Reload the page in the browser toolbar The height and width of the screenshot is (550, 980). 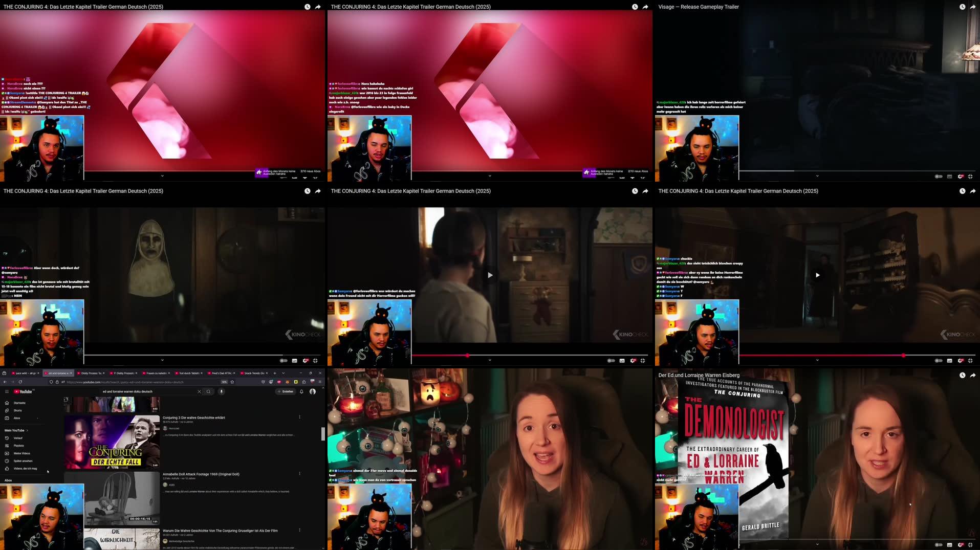[x=20, y=382]
